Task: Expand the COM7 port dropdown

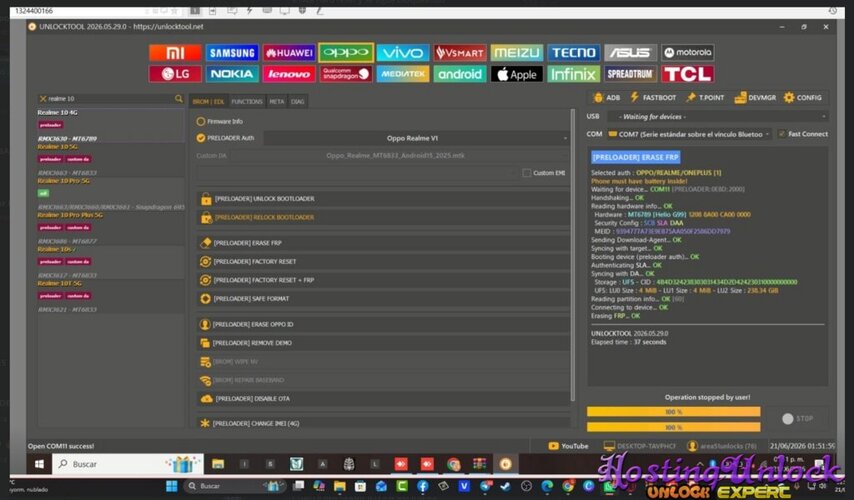Action: 689,134
